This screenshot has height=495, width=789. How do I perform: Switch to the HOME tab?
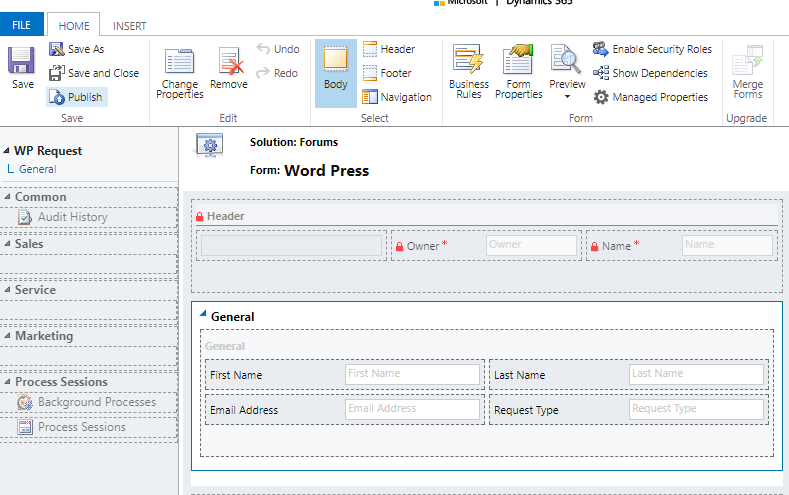click(x=73, y=25)
